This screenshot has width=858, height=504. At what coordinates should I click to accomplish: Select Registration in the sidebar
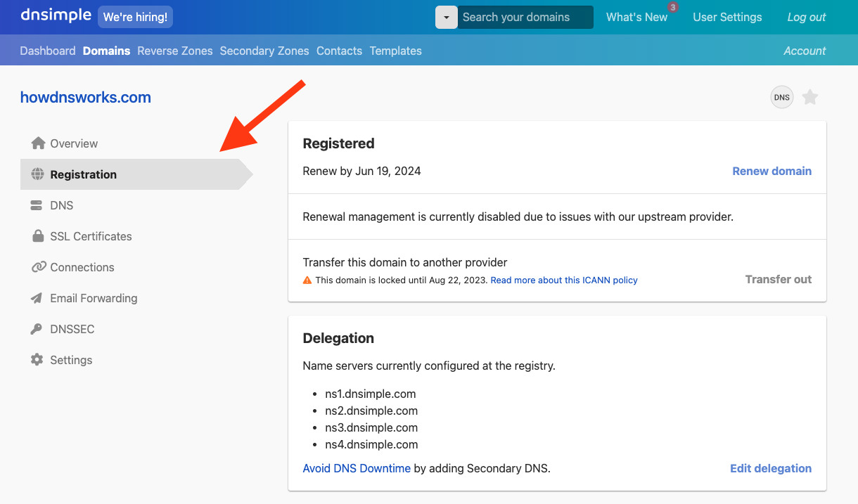pyautogui.click(x=136, y=174)
